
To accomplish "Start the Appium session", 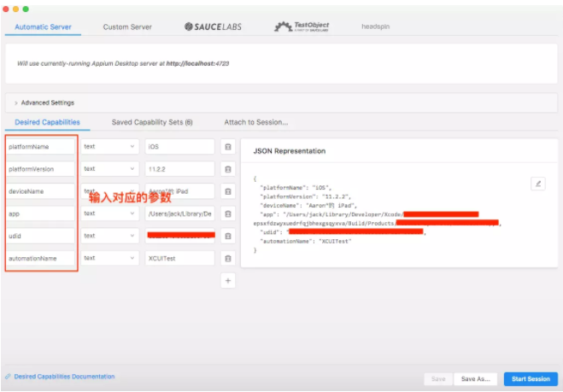I will click(531, 379).
